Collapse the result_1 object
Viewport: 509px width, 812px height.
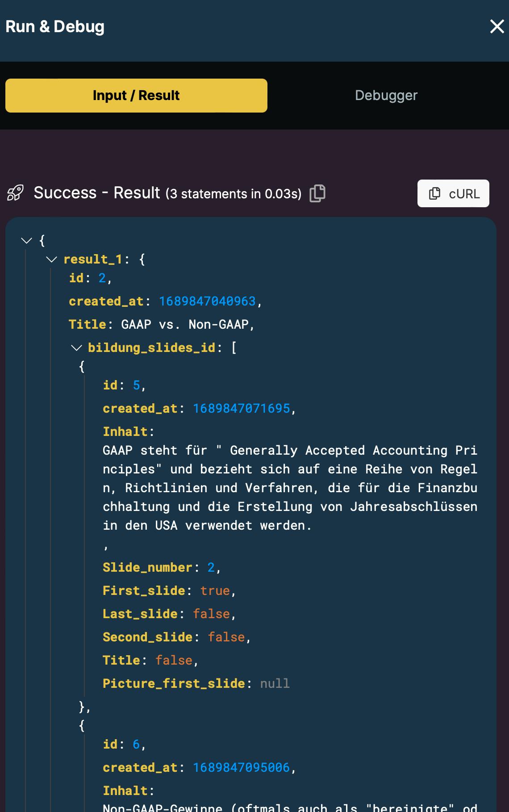[x=52, y=260]
